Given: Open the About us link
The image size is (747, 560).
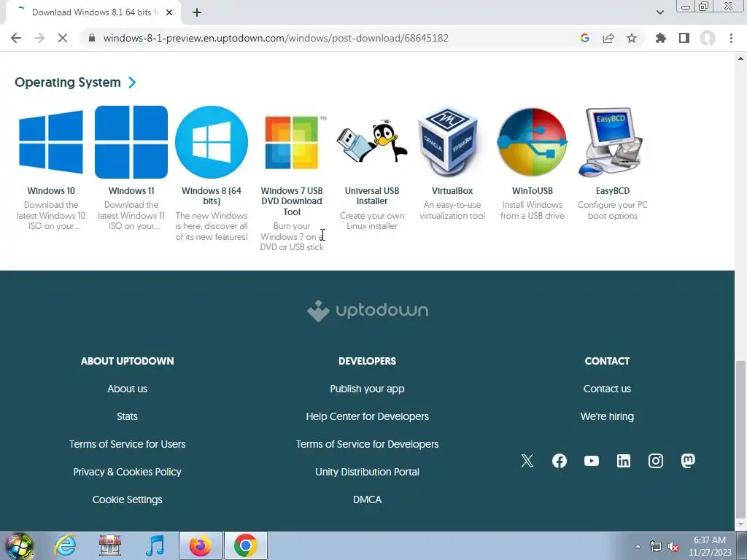Looking at the screenshot, I should (x=127, y=389).
